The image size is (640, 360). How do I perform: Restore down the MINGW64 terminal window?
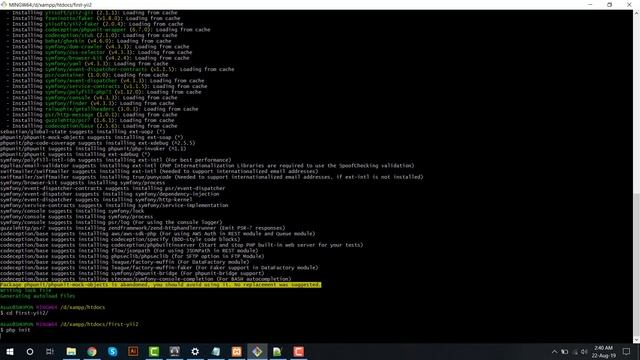(x=609, y=4)
